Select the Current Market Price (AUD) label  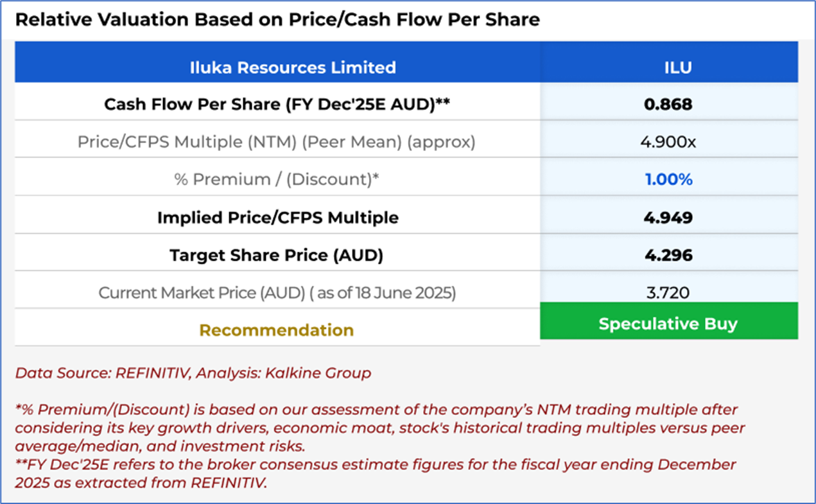click(x=277, y=293)
